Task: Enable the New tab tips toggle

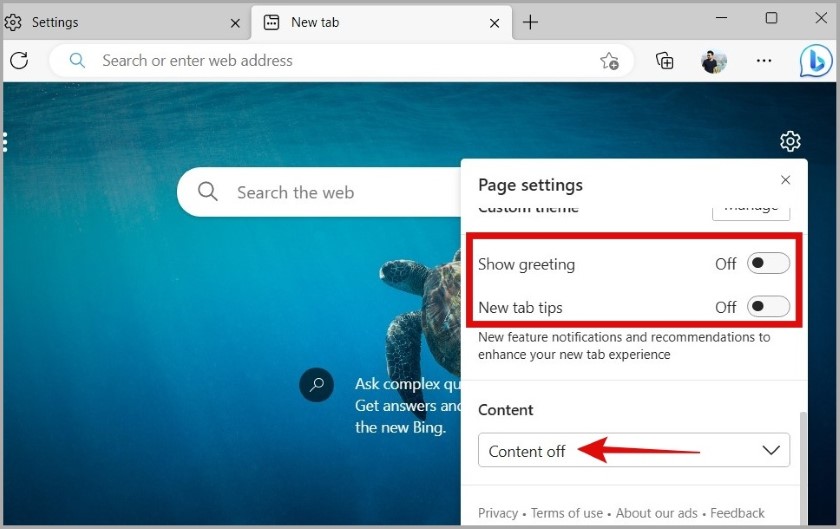Action: tap(768, 307)
